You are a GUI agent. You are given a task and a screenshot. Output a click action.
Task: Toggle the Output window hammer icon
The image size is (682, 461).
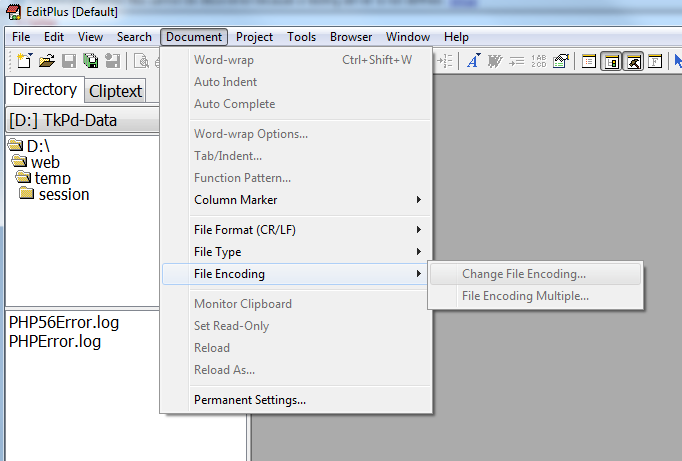pos(633,61)
